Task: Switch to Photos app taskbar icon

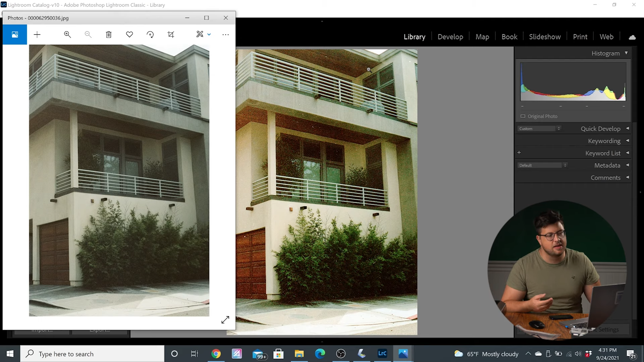Action: point(403,354)
